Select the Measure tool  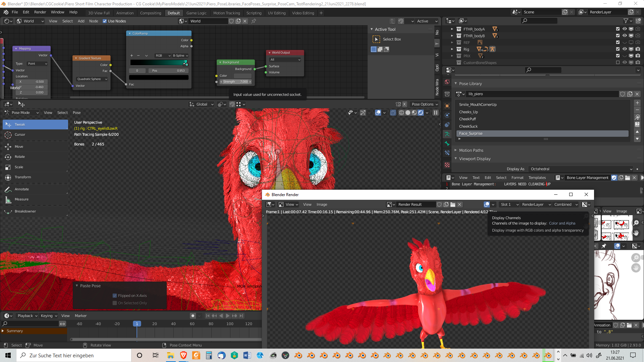pos(21,199)
